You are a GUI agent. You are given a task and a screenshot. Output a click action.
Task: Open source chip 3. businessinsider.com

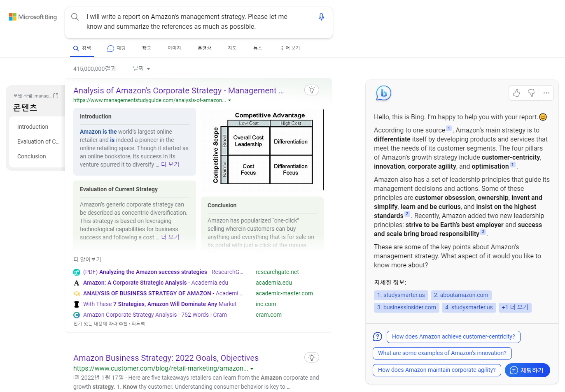pos(406,307)
